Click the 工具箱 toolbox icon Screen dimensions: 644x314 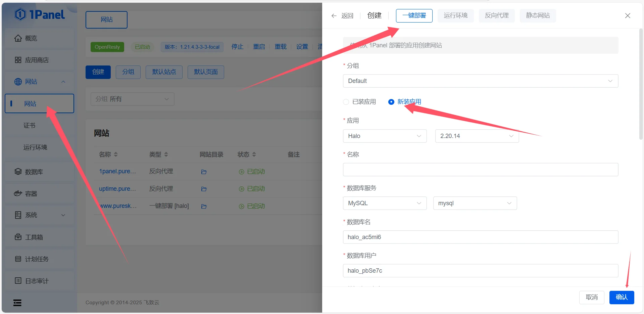18,237
